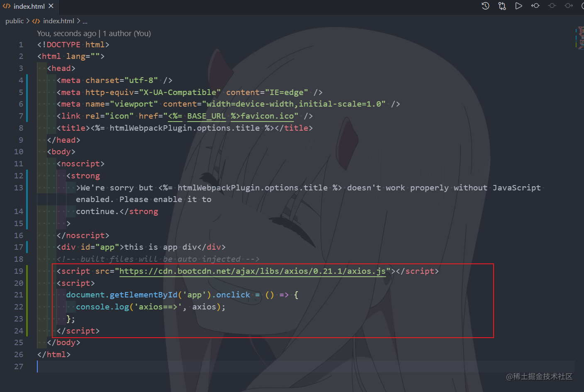
Task: Open the previous revision using the left-arrow commit icon
Action: (535, 6)
